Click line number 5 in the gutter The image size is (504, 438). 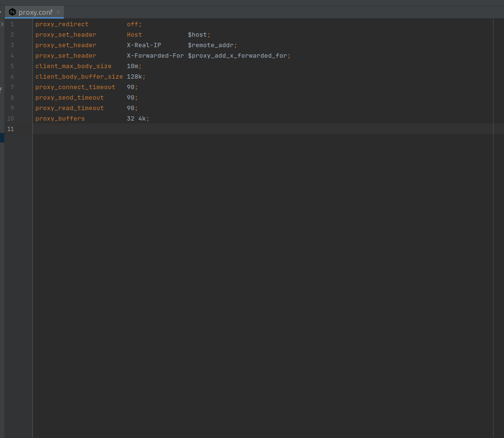(x=12, y=66)
